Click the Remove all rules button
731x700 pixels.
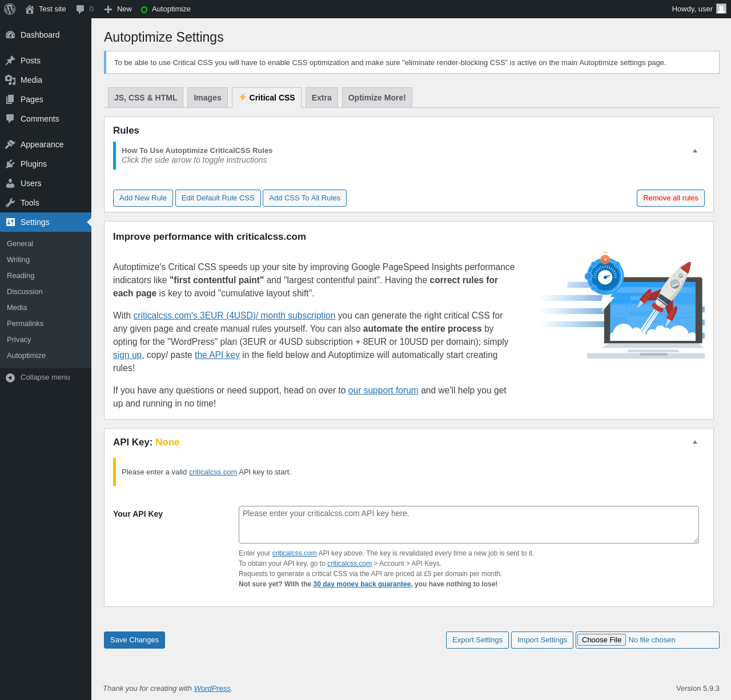click(670, 198)
